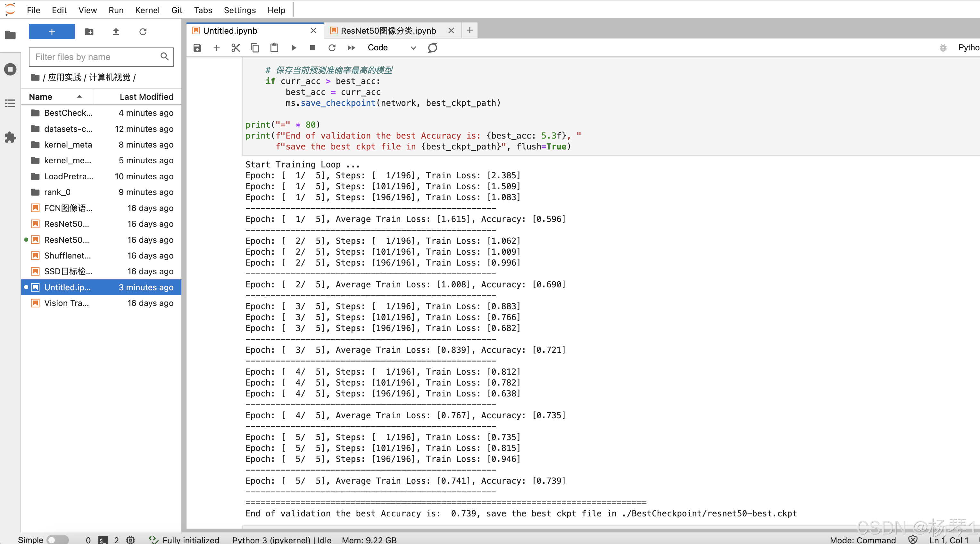Switch to the ResNet50图像分类.ipynb tab

pos(388,30)
